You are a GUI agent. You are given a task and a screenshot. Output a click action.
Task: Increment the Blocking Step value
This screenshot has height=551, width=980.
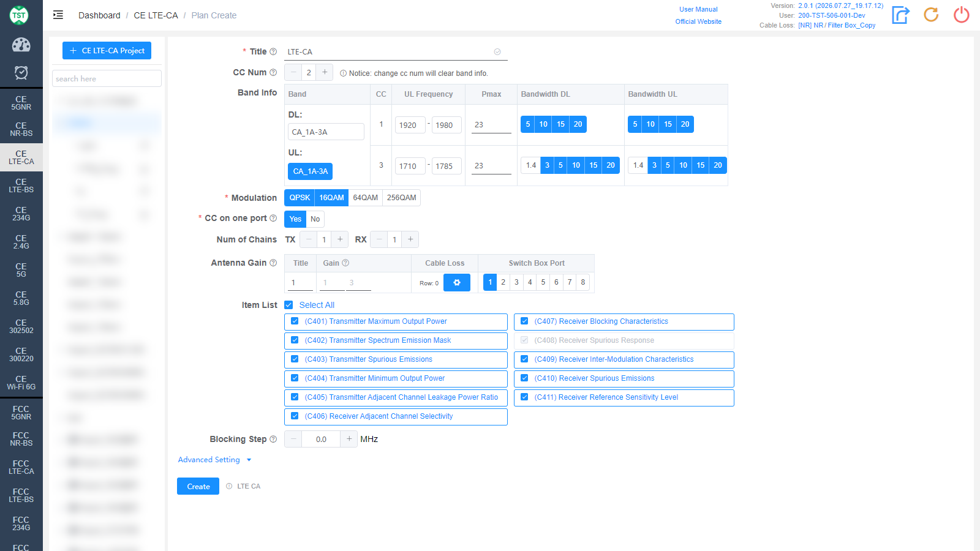349,439
